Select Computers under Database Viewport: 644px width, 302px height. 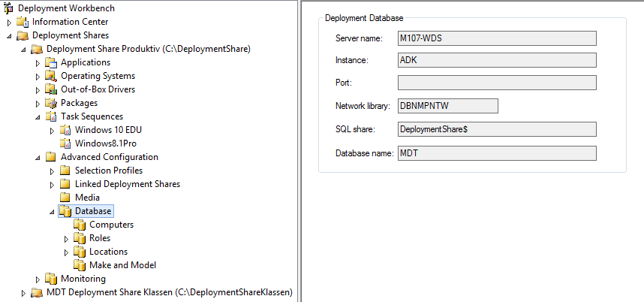111,225
